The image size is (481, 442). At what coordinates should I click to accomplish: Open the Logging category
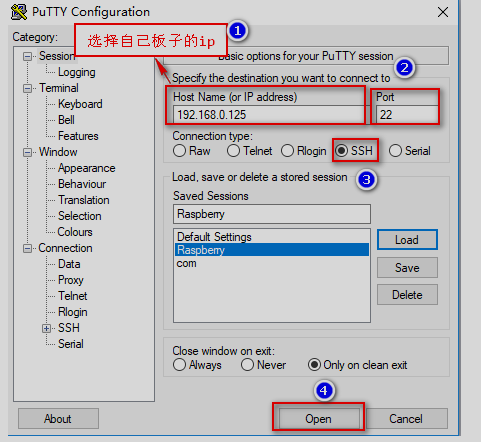(x=77, y=72)
